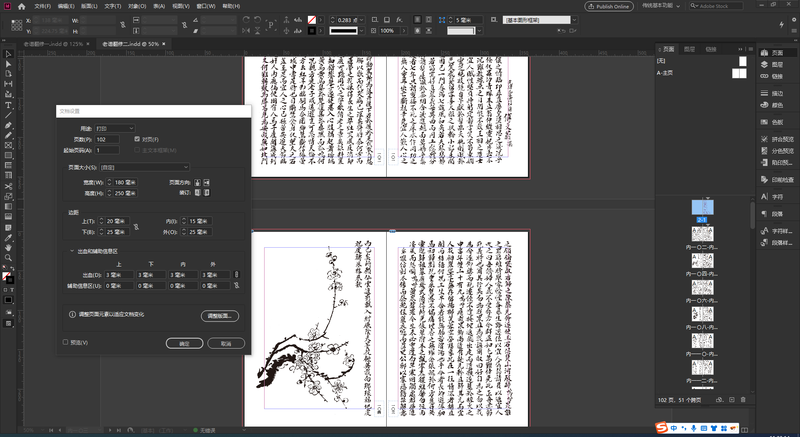Click the Adjust Layout (调整版面) button
Viewport: 800px width, 437px height.
tap(219, 315)
